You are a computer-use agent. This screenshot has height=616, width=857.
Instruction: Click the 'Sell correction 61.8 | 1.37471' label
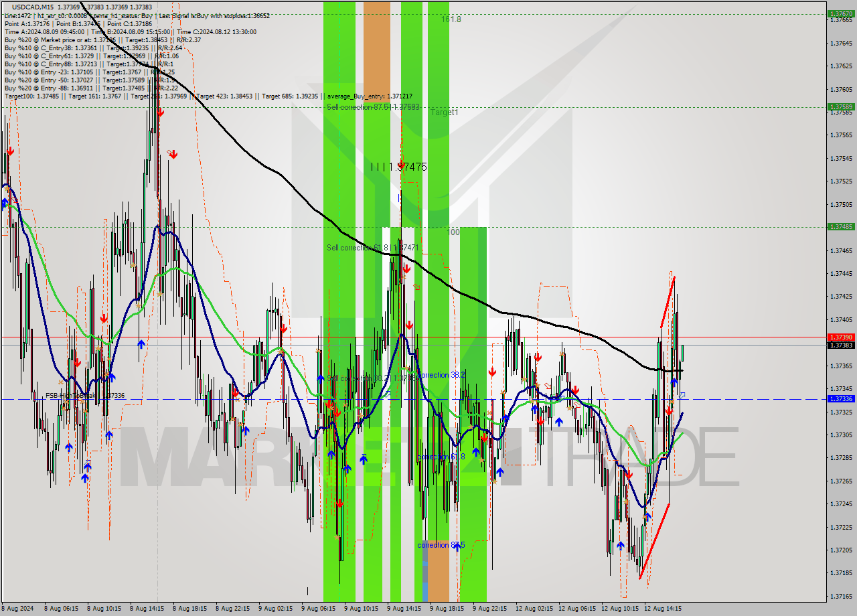point(373,248)
